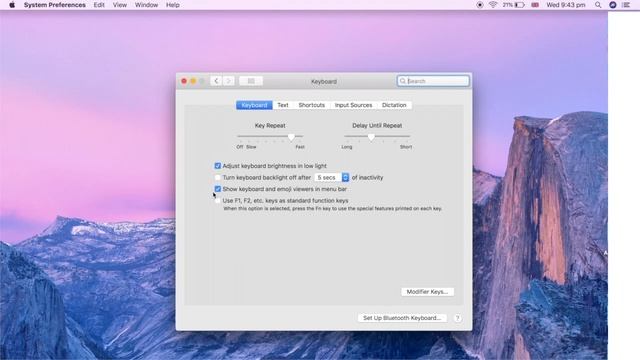Click the Key Repeat slider handle

point(291,137)
